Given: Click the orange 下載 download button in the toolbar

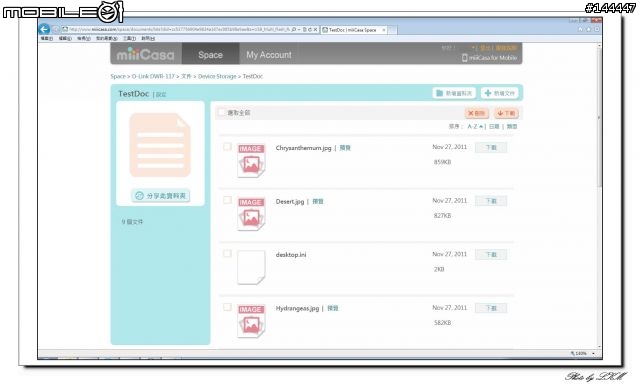Looking at the screenshot, I should 507,113.
